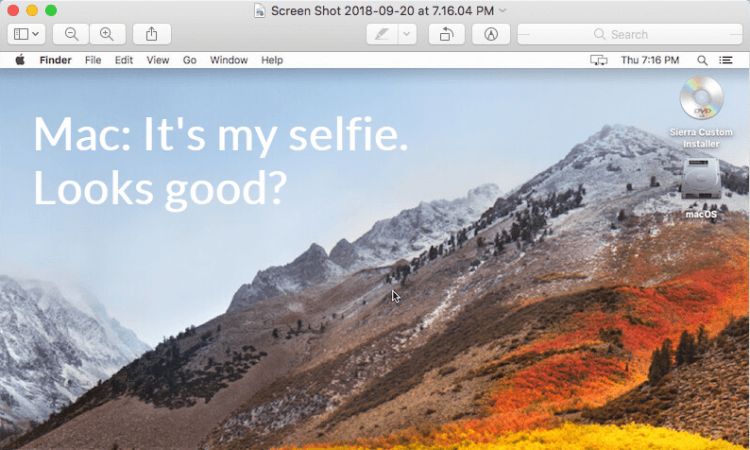Click the zoom out magnifier button

[x=71, y=34]
